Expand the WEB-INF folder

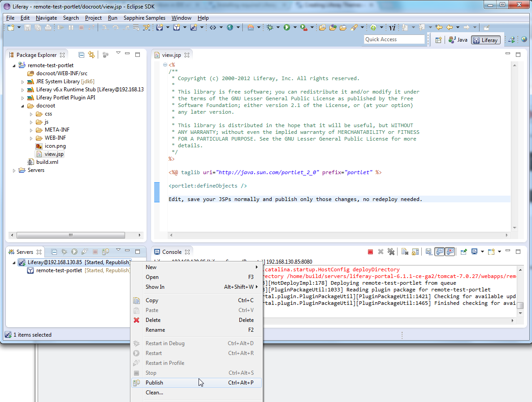[x=31, y=138]
